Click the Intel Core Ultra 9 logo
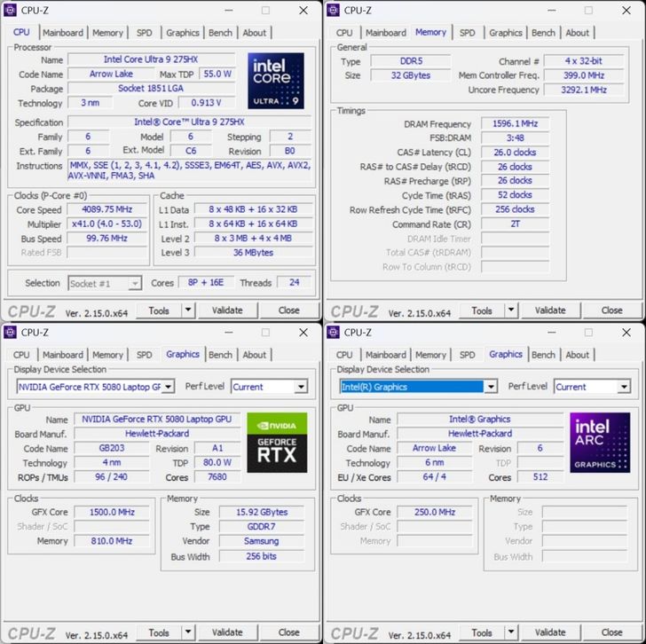The width and height of the screenshot is (646, 644). [x=276, y=81]
